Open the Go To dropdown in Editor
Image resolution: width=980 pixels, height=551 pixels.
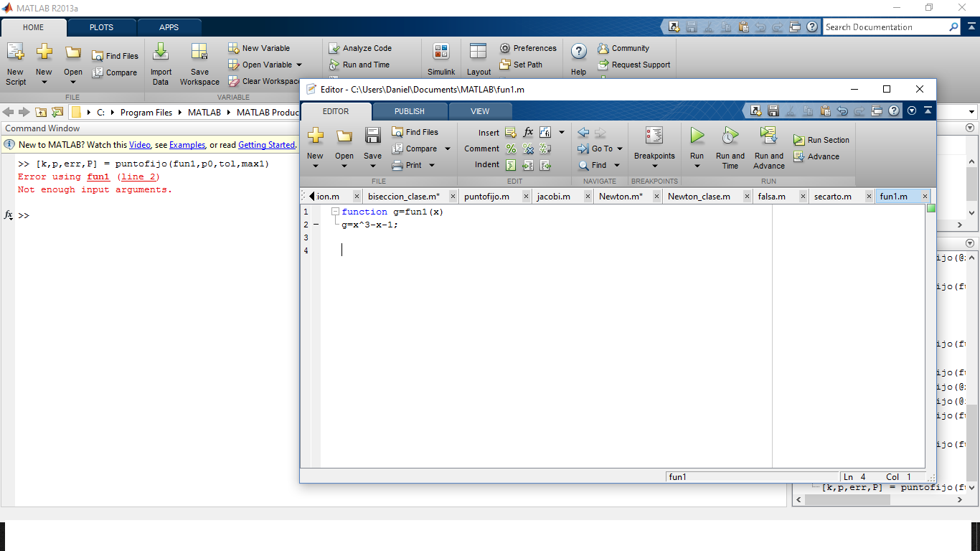pos(619,149)
